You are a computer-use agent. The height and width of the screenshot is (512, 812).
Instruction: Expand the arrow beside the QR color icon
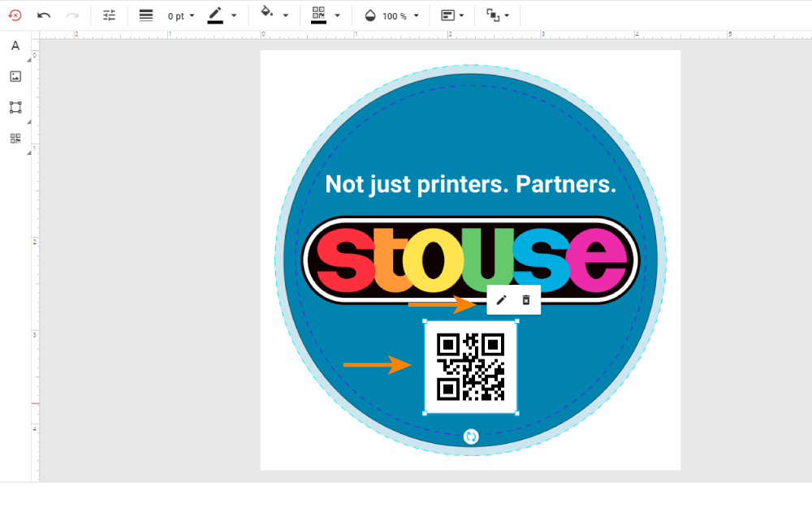[x=338, y=15]
